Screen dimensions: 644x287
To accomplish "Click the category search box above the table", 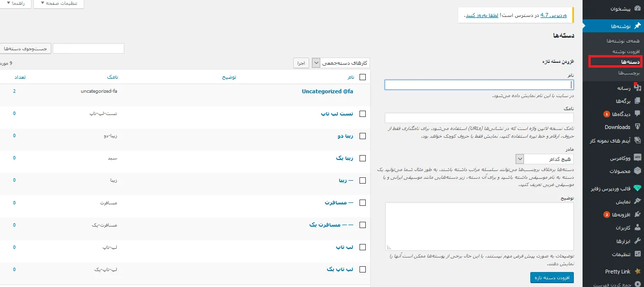I will click(89, 49).
